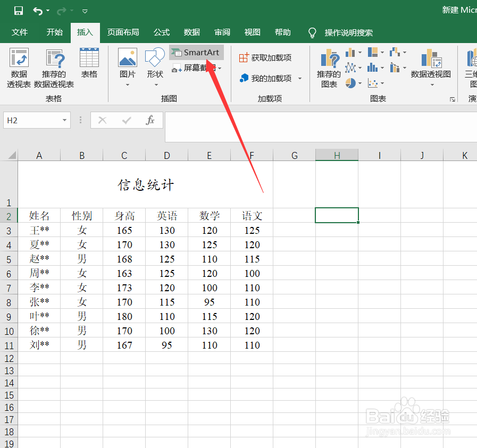Select the 信息统计 title cell
The width and height of the screenshot is (477, 448).
(145, 184)
